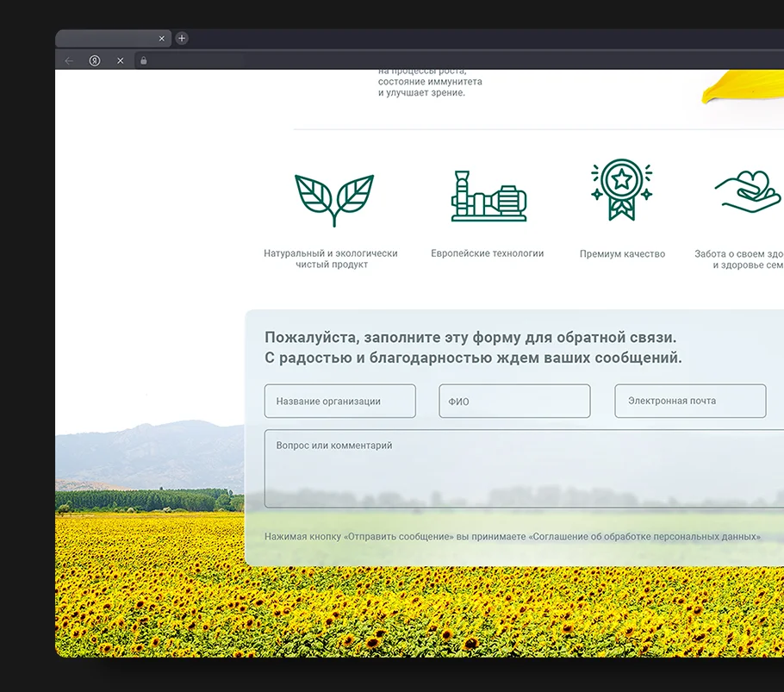The width and height of the screenshot is (784, 692).
Task: Close the current browser tab
Action: pyautogui.click(x=161, y=39)
